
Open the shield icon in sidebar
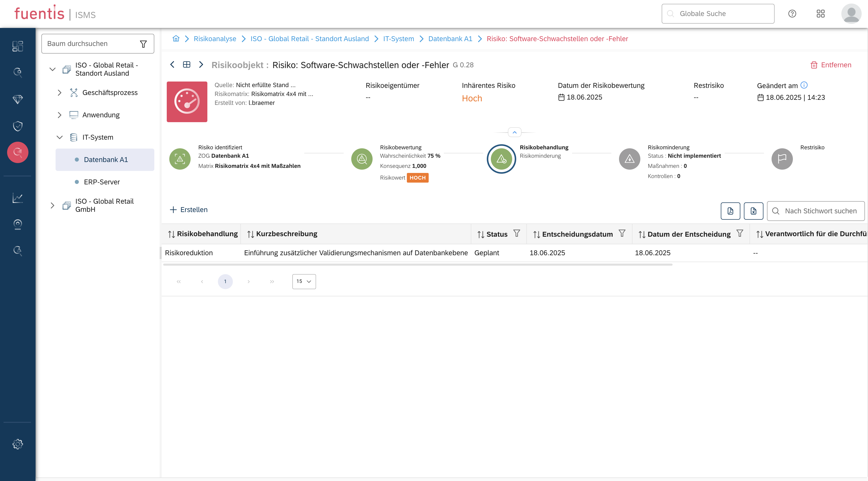18,126
